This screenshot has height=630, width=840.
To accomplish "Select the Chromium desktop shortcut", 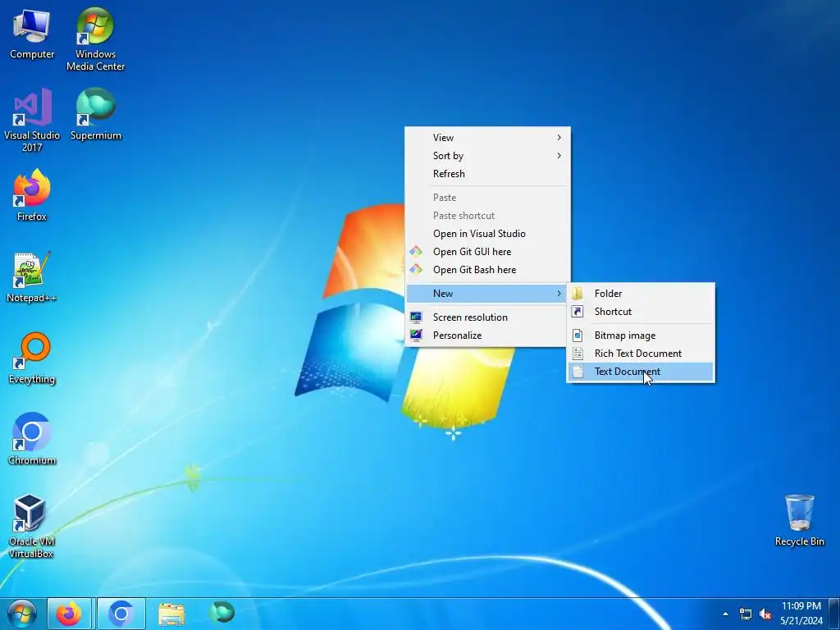I will tap(32, 439).
